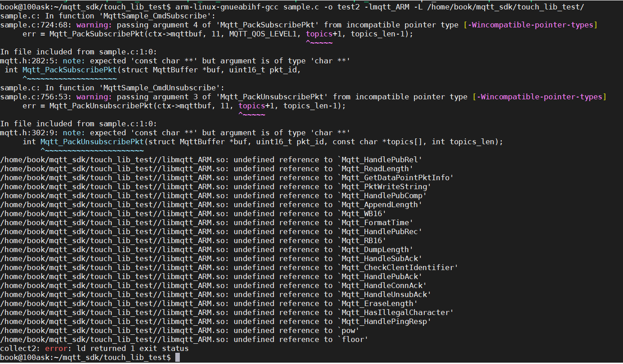Click the cyan 'Mqtt_PackSubscribePkt' declaration name
The height and width of the screenshot is (364, 623).
click(x=70, y=70)
